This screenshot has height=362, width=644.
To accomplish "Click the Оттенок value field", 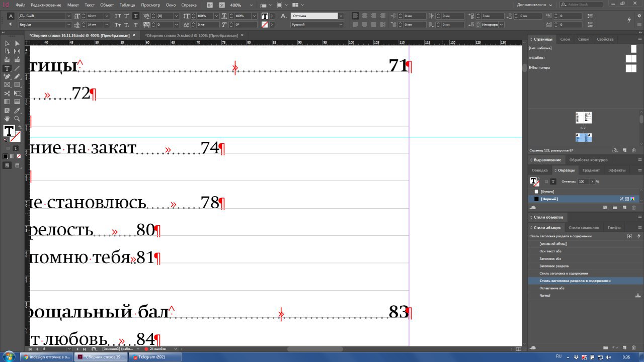I will coord(584,182).
